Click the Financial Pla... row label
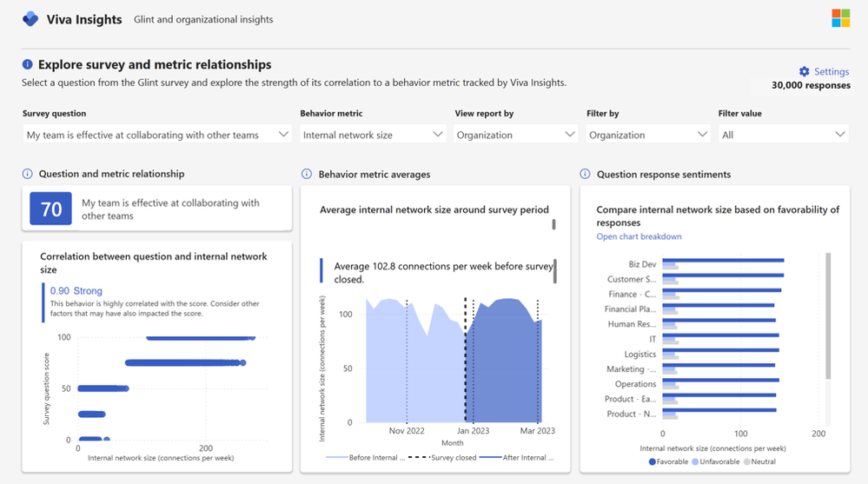Screen dimensions: 868x484 pyautogui.click(x=630, y=309)
